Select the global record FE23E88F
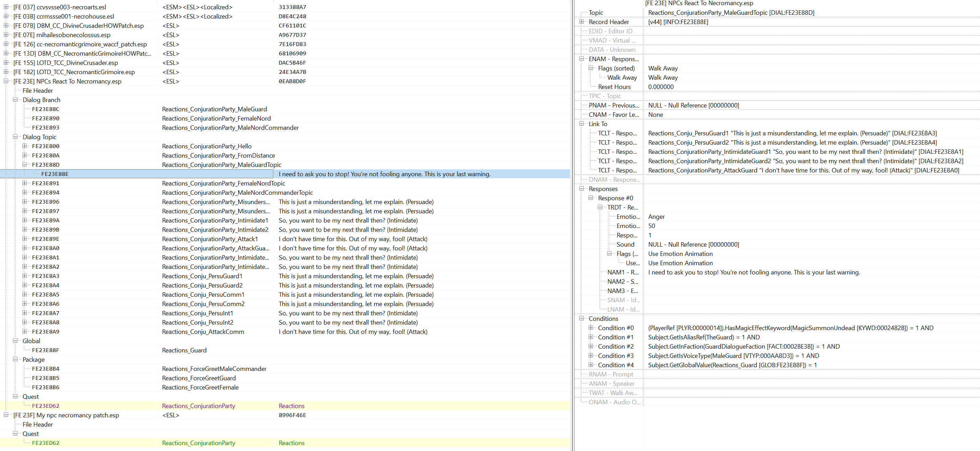This screenshot has height=451, width=980. click(x=46, y=350)
